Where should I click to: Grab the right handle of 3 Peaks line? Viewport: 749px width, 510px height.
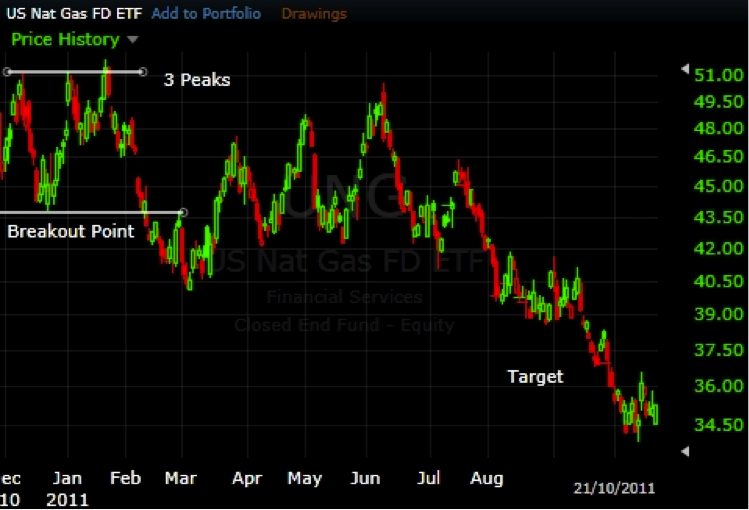pyautogui.click(x=143, y=72)
